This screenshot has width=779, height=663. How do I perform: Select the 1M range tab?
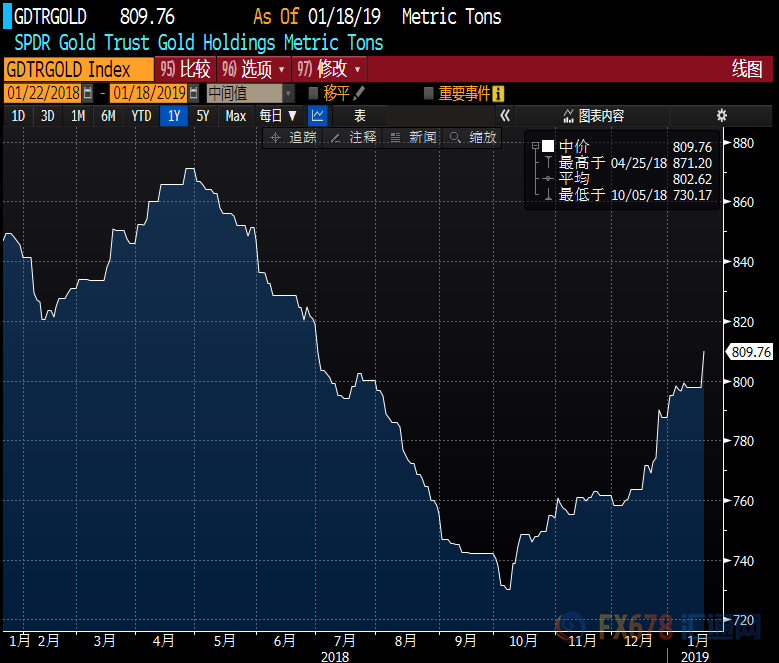pyautogui.click(x=78, y=116)
